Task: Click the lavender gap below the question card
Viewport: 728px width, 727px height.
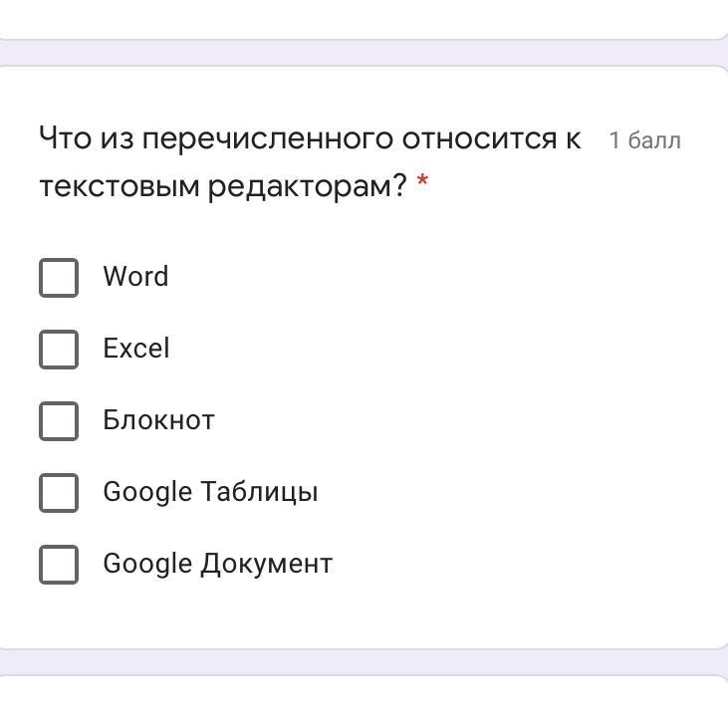Action: (x=364, y=662)
